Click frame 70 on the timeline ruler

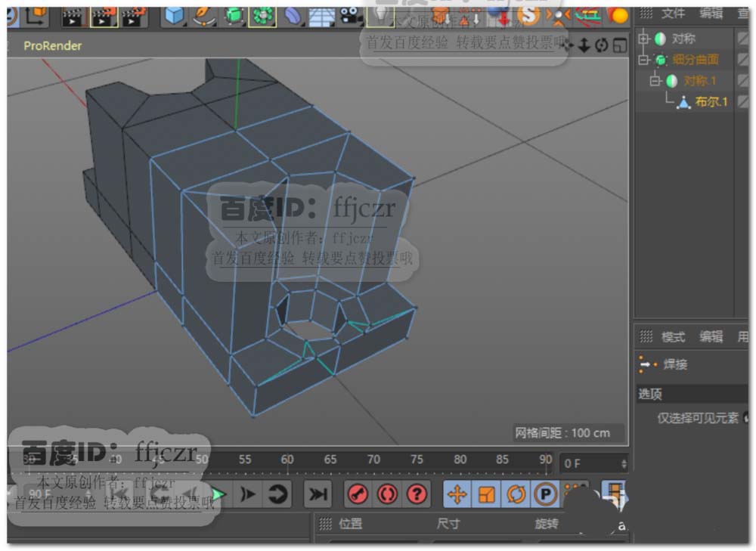[x=373, y=460]
